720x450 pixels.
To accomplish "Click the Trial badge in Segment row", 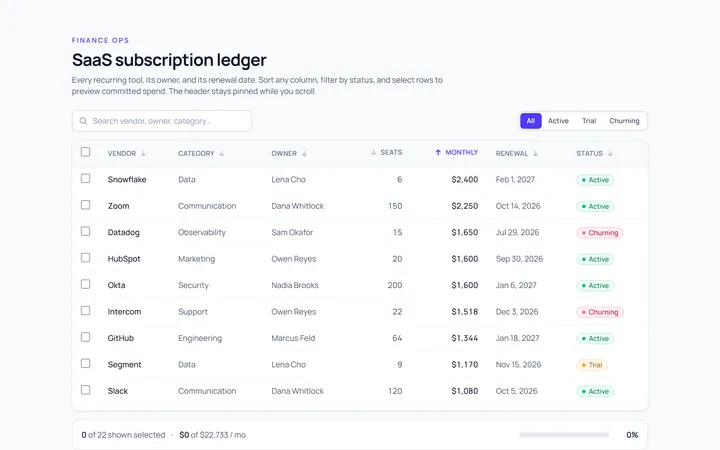I will 592,365.
